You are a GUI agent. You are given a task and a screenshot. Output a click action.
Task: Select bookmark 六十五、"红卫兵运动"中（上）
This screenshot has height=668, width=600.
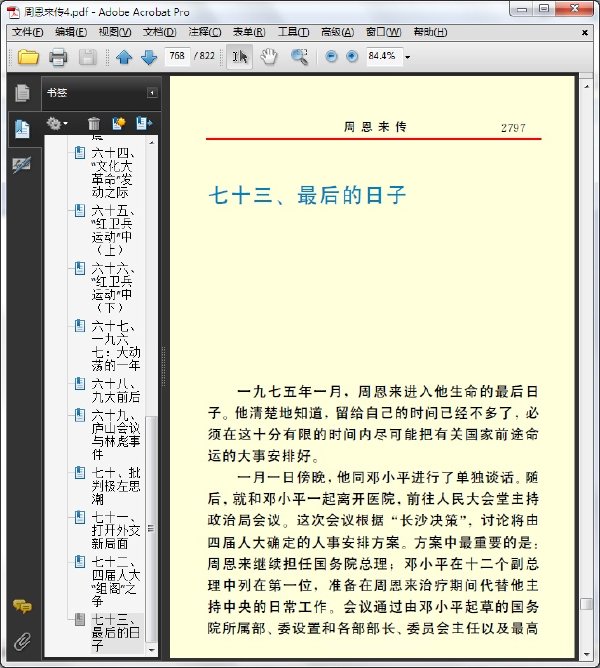112,230
